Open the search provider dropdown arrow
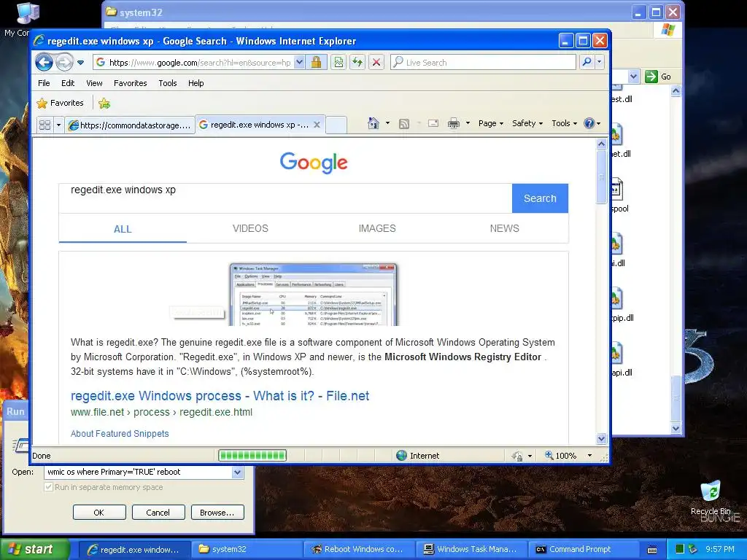The height and width of the screenshot is (560, 747). point(600,62)
